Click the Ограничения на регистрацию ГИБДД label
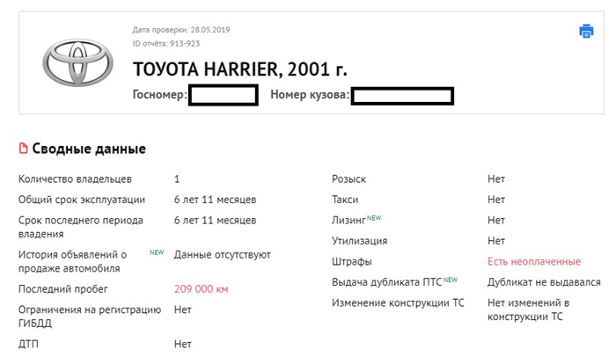This screenshot has height=364, width=616. pyautogui.click(x=90, y=317)
